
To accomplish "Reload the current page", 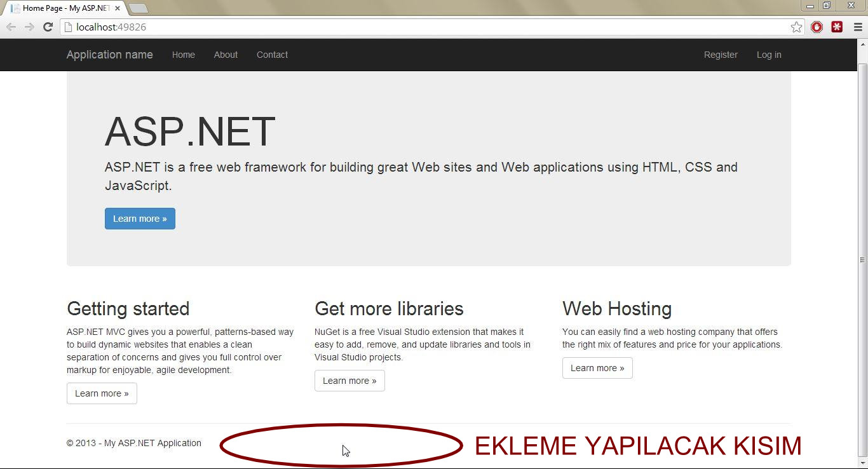I will (x=48, y=27).
